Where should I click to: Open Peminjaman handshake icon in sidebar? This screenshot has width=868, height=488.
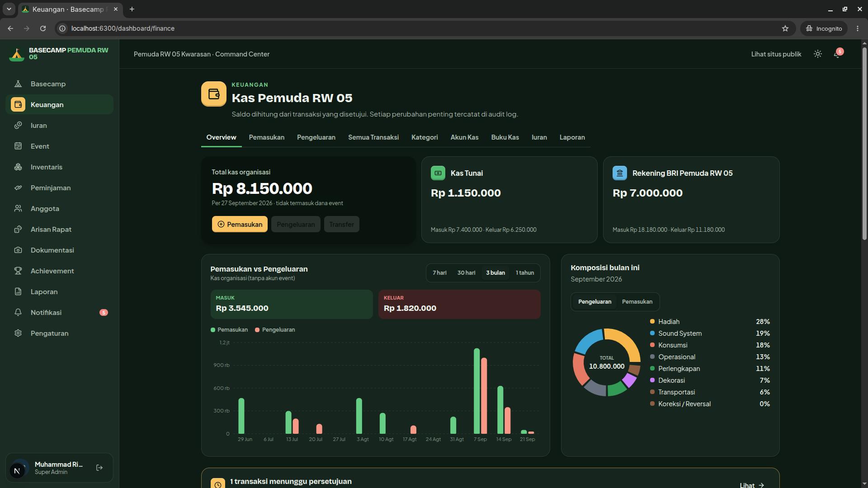18,188
